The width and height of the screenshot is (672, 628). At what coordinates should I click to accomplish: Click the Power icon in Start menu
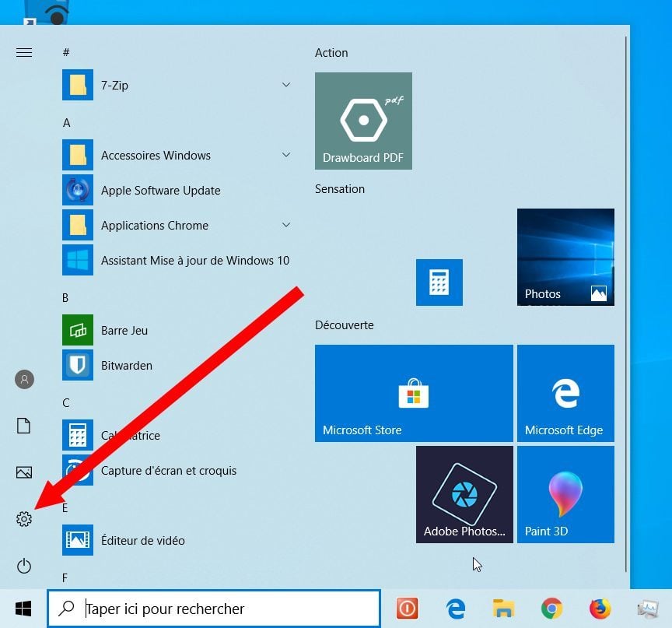coord(24,566)
